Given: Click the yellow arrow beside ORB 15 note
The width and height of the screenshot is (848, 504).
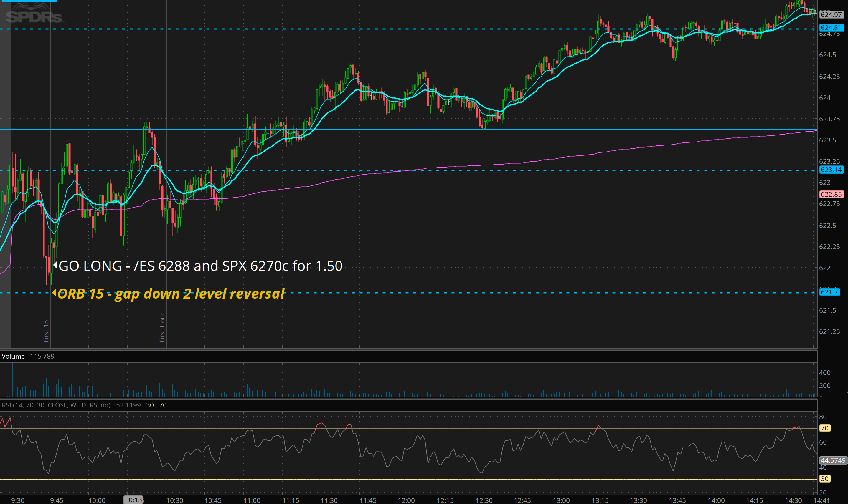Looking at the screenshot, I should pyautogui.click(x=54, y=292).
